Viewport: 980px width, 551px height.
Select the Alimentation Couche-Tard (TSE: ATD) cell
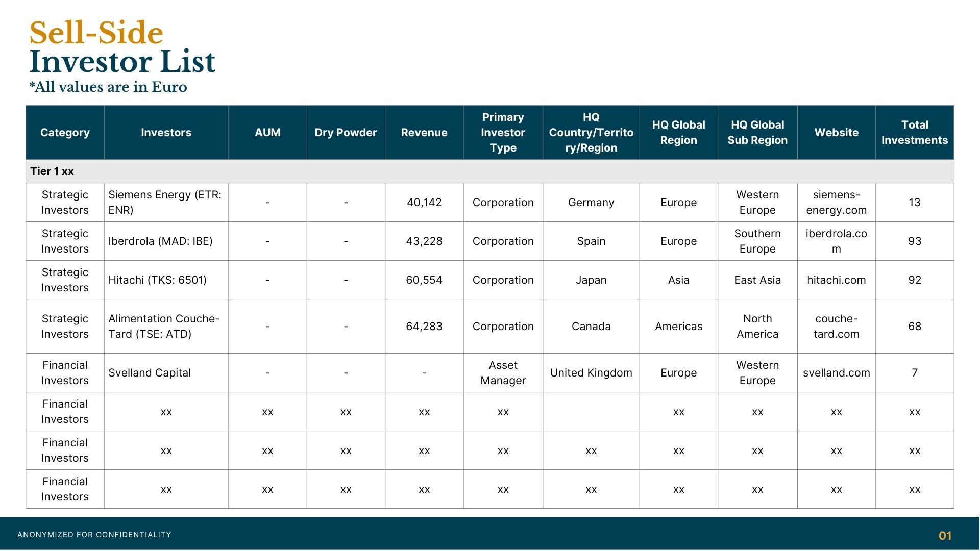click(x=166, y=327)
